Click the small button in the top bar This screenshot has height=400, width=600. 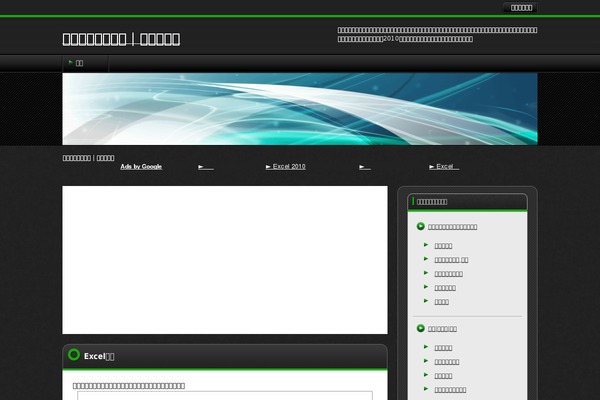point(521,8)
